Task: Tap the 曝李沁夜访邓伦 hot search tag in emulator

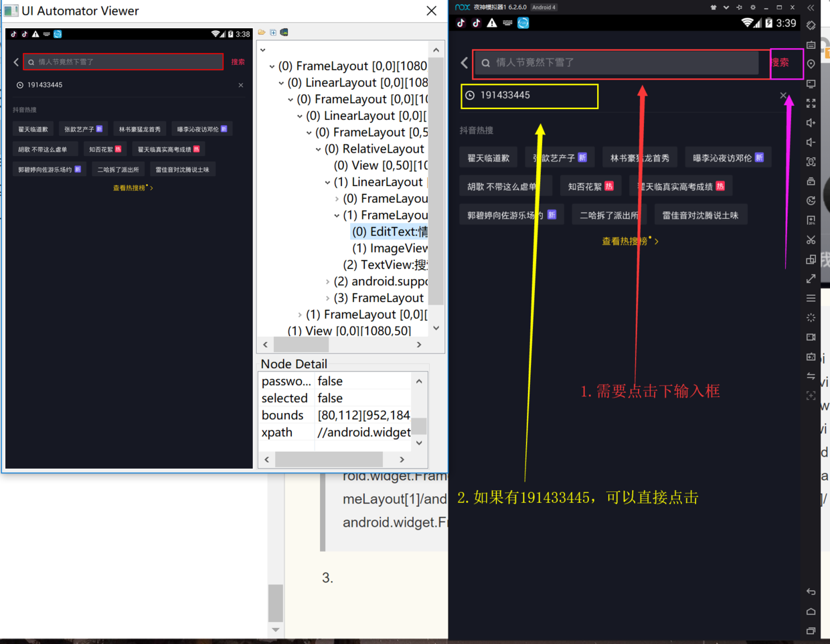Action: tap(728, 158)
